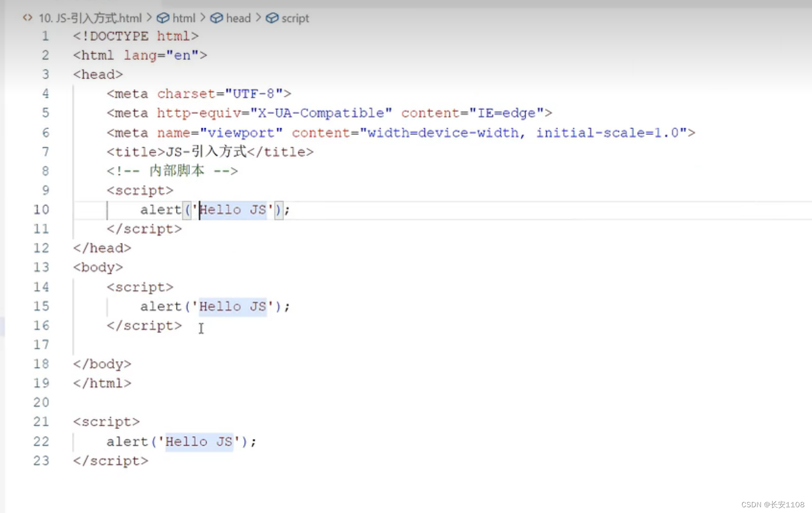Viewport: 812px width, 513px height.
Task: Click the '<script>' tag on line 21
Action: click(106, 422)
